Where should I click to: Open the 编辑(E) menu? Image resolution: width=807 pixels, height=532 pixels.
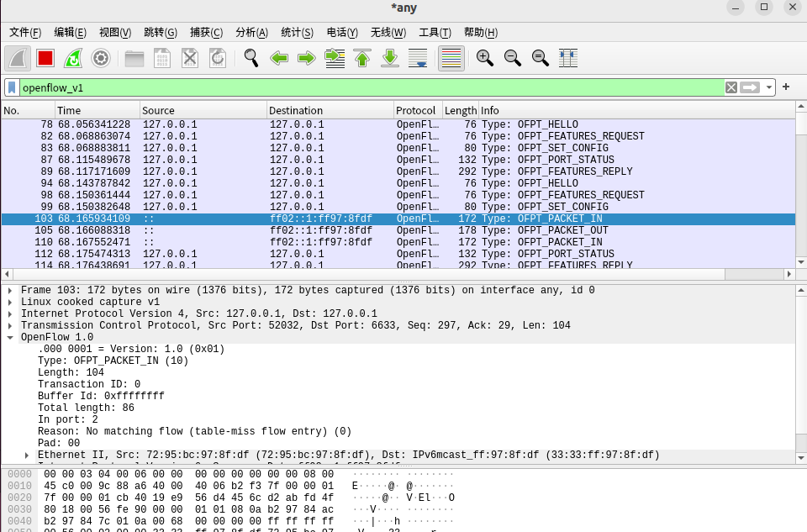pyautogui.click(x=71, y=33)
